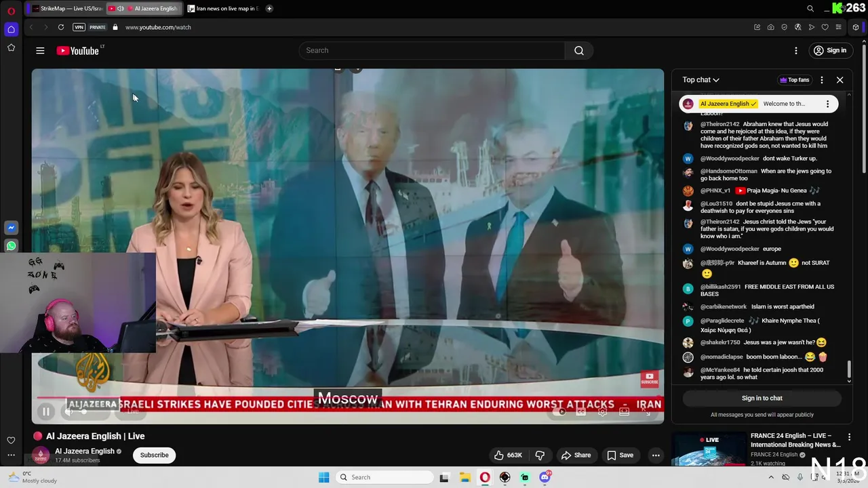
Task: Mute the Al Jazeera tab audio icon
Action: click(x=121, y=9)
